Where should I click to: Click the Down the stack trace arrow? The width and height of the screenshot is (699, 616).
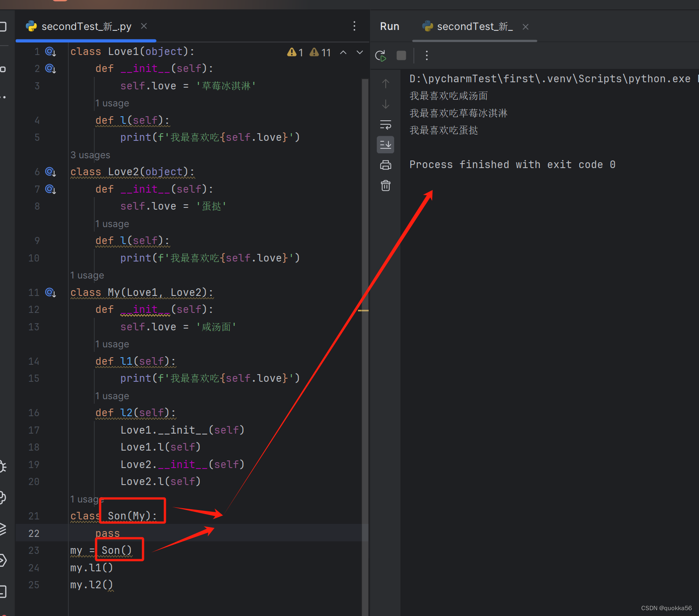click(x=386, y=104)
